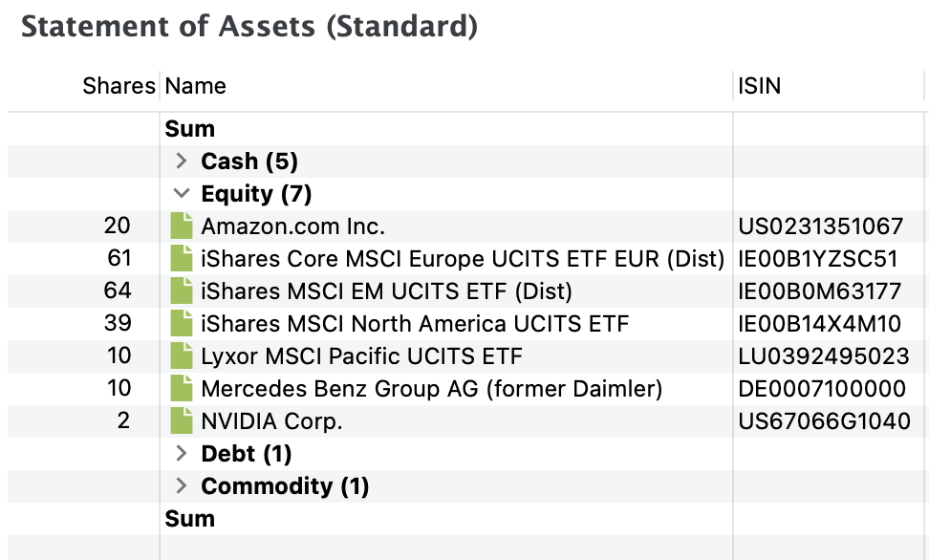Viewport: 929px width, 560px height.
Task: Click the shares value 61
Action: tap(119, 258)
